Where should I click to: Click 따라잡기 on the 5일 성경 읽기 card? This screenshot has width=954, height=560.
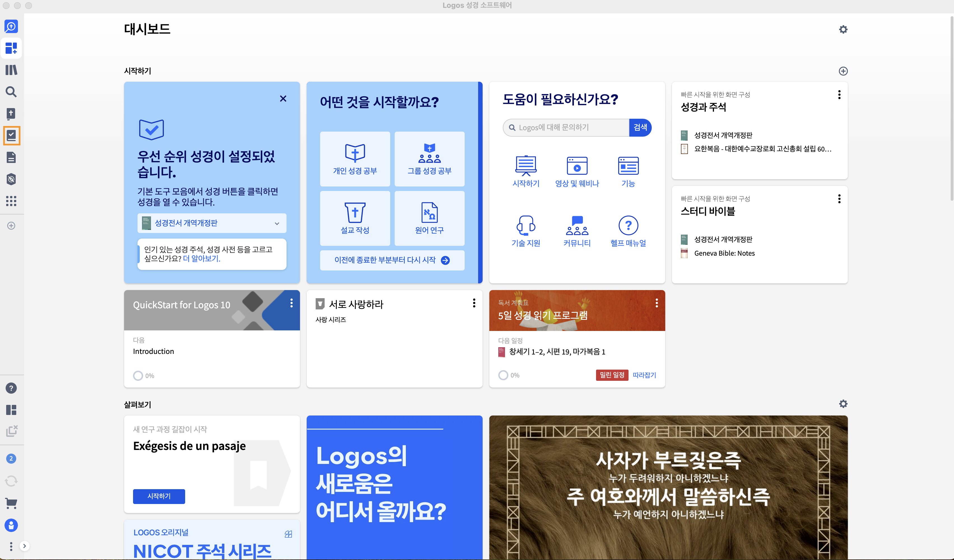point(645,375)
